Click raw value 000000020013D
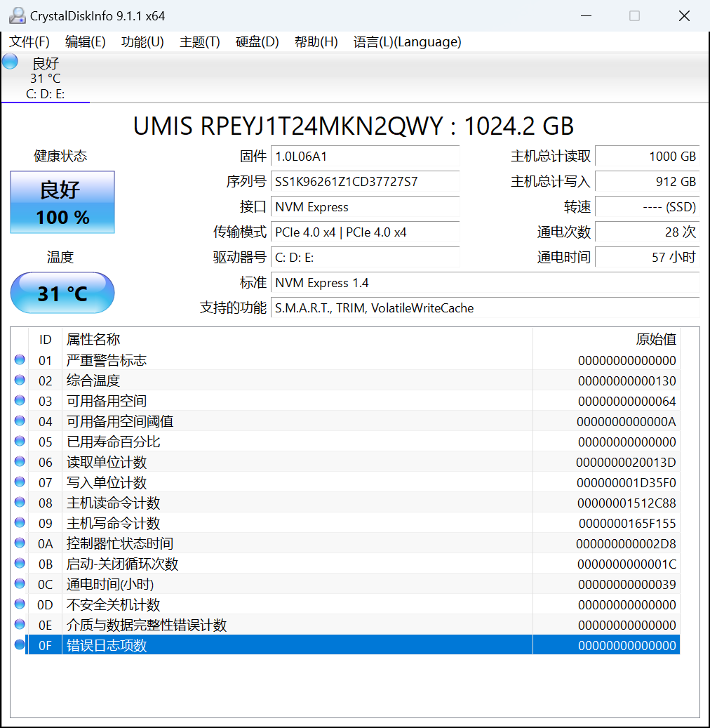Image resolution: width=710 pixels, height=728 pixels. [626, 463]
